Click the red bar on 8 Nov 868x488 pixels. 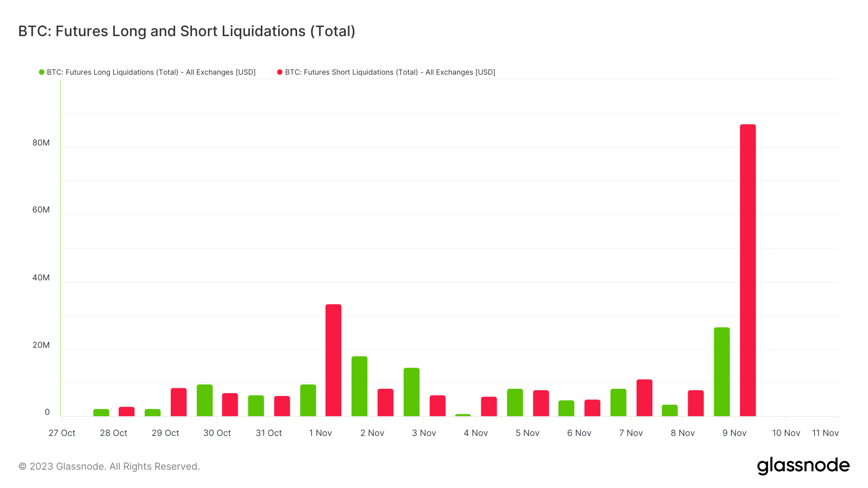tap(696, 403)
